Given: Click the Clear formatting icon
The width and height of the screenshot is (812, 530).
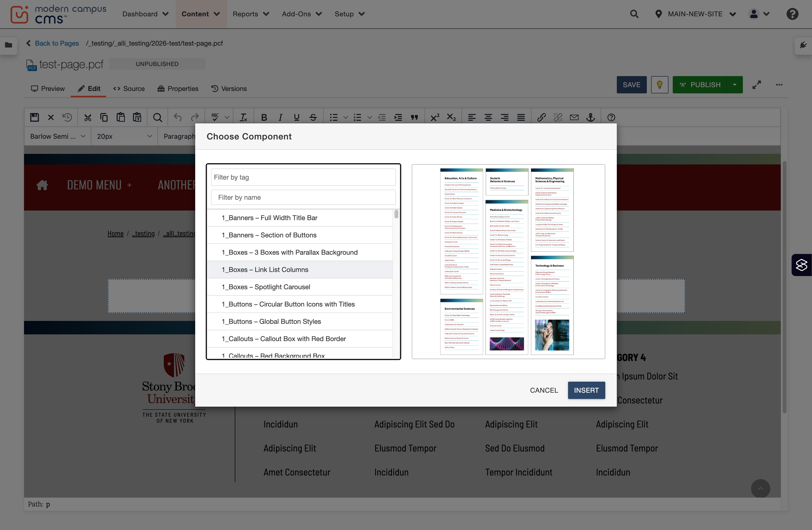Looking at the screenshot, I should tap(243, 117).
